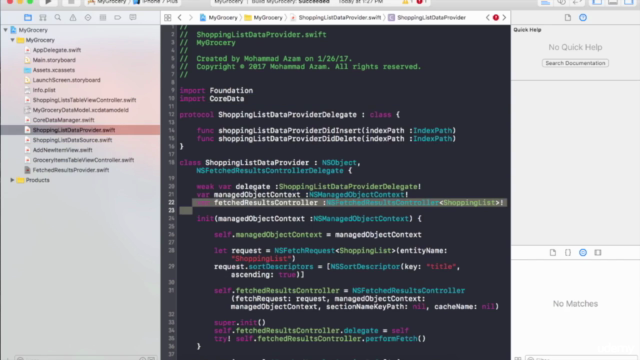Open the Report navigator
640x360 pixels.
pos(133,18)
